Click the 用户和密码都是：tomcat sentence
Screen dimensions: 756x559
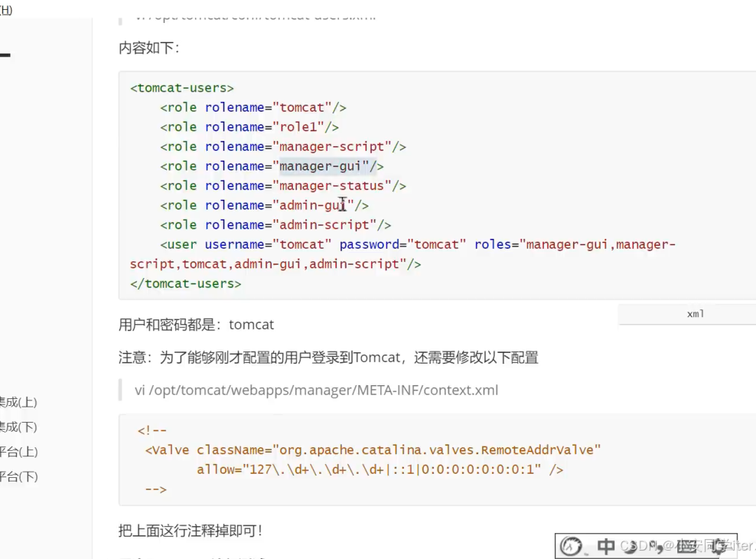click(x=196, y=325)
